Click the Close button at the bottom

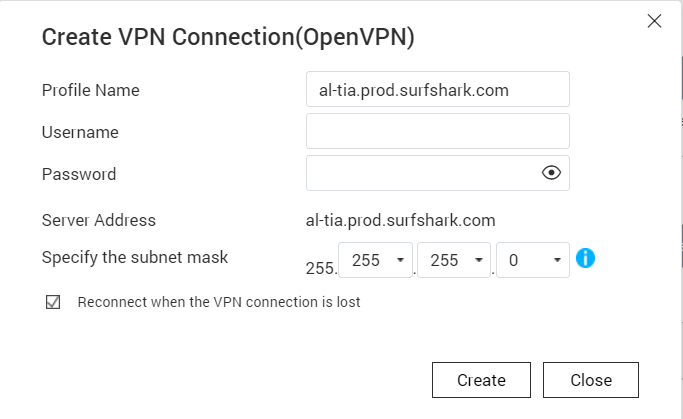(590, 380)
